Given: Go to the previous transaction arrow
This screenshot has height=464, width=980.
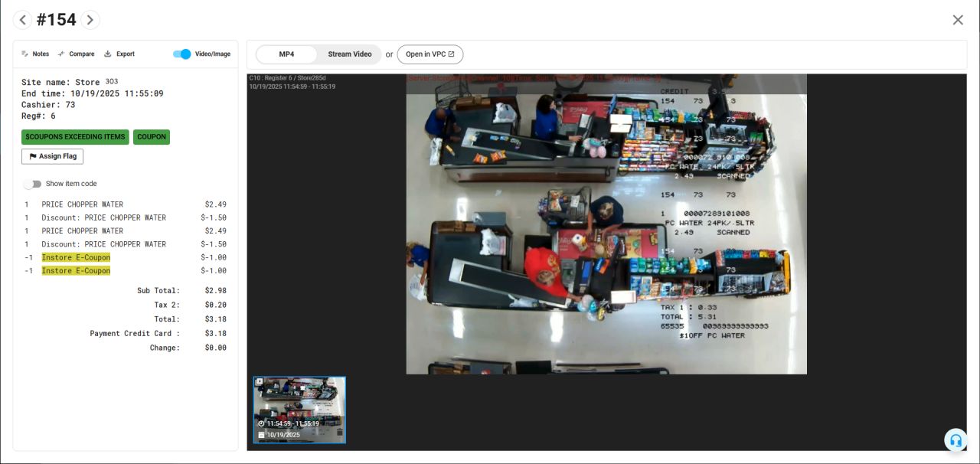Looking at the screenshot, I should pos(22,20).
